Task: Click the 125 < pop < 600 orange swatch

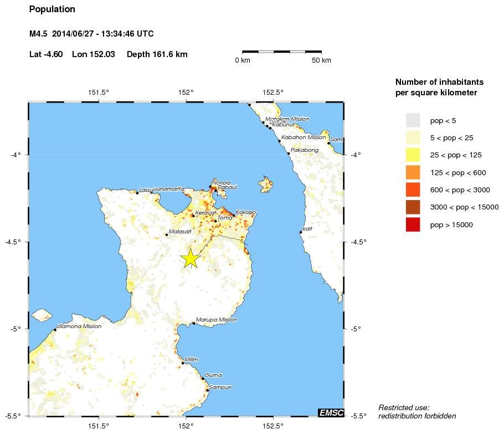Action: (x=413, y=172)
